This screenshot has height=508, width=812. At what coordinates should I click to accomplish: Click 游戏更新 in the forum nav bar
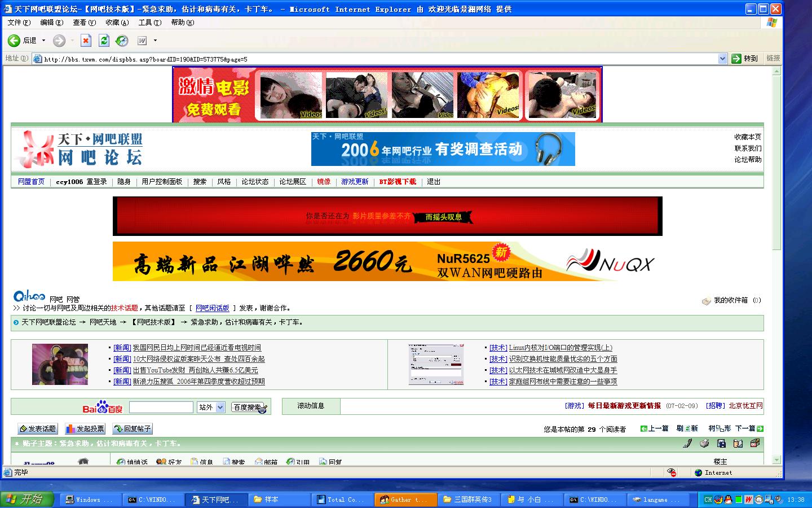355,182
